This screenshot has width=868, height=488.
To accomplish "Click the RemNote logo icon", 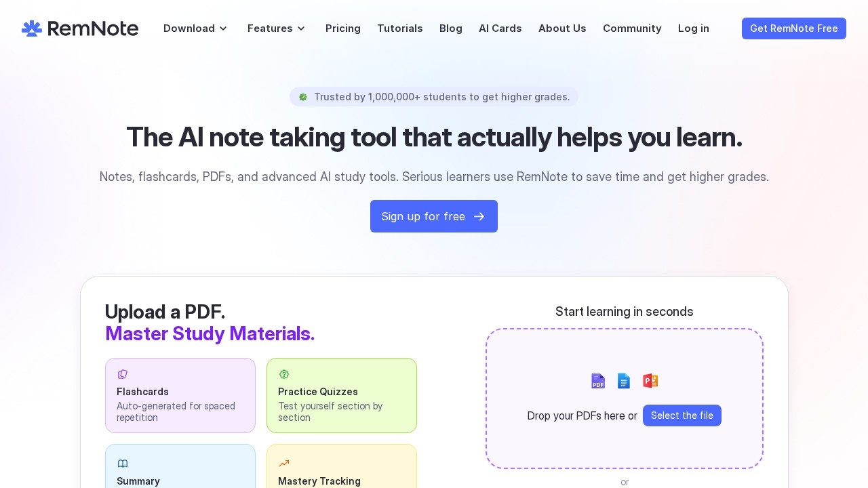I will click(32, 28).
